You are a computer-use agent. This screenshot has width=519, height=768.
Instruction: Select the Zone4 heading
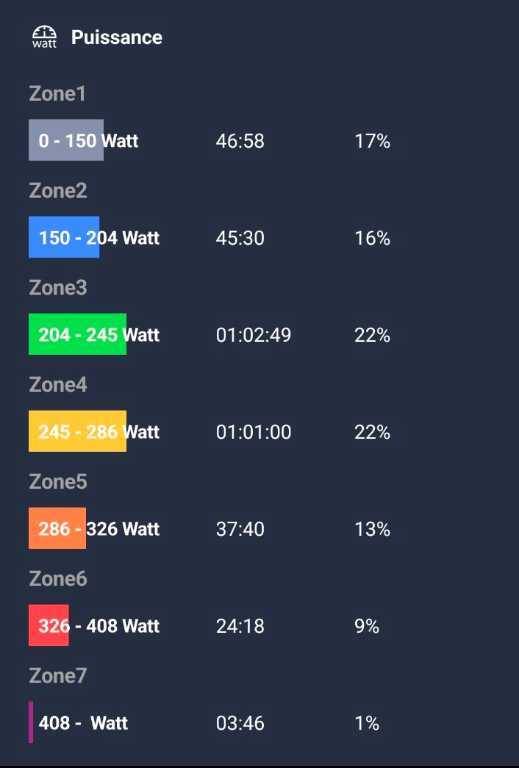(58, 384)
